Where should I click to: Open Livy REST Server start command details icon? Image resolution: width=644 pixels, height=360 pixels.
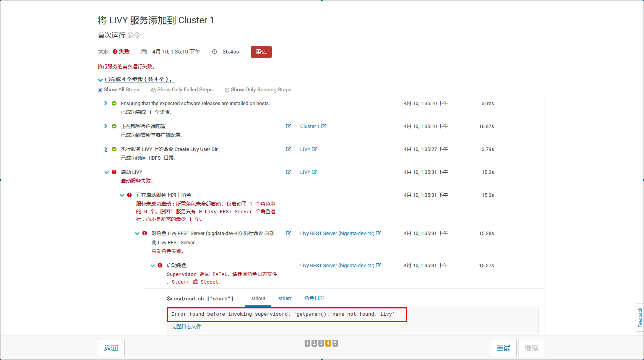click(289, 233)
